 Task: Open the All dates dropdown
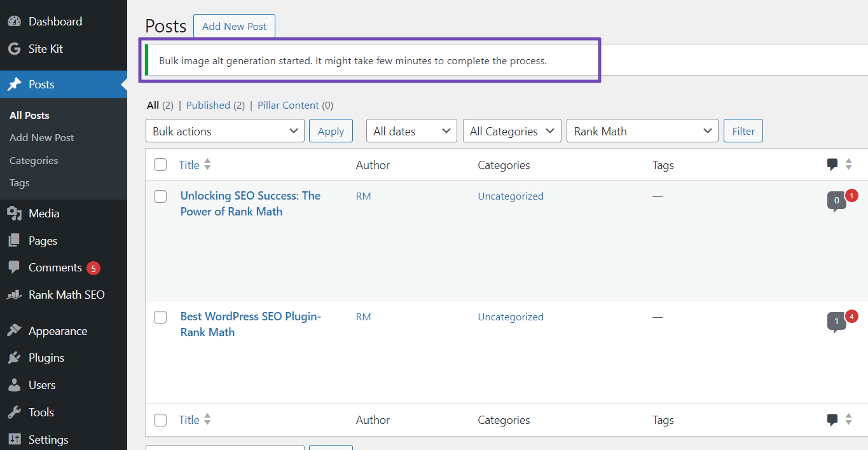[x=411, y=131]
